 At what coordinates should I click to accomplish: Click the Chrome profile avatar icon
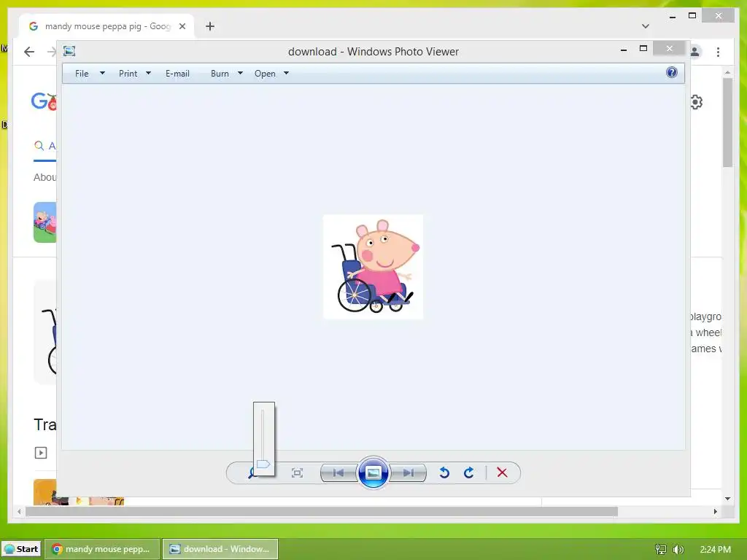pyautogui.click(x=695, y=52)
